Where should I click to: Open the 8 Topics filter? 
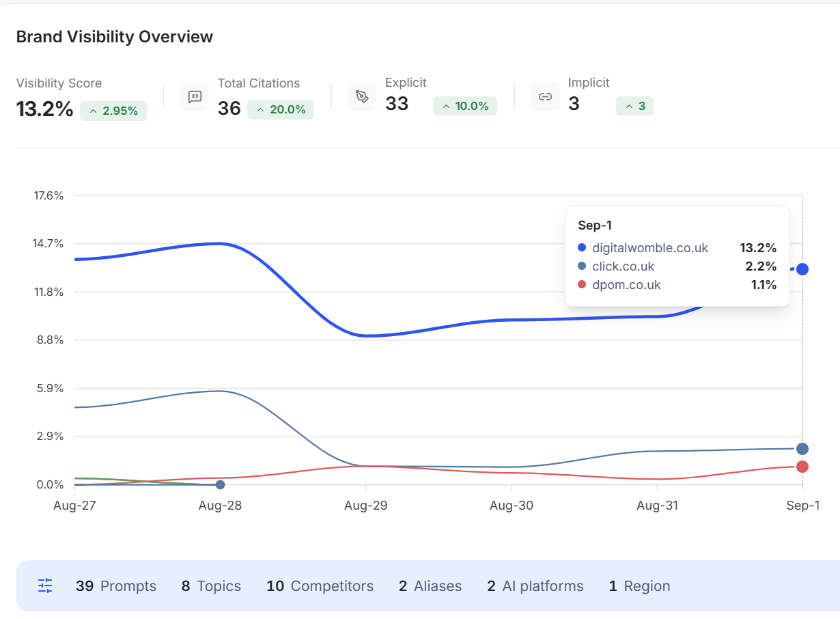(x=211, y=586)
